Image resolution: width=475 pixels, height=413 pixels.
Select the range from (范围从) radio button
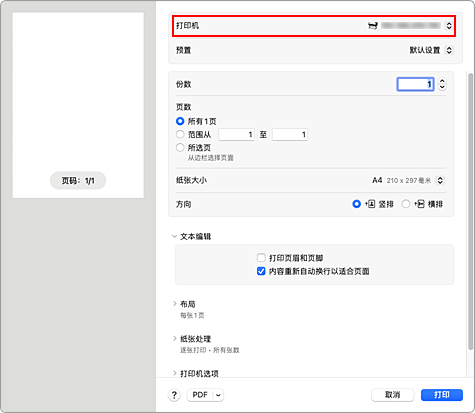click(x=180, y=134)
